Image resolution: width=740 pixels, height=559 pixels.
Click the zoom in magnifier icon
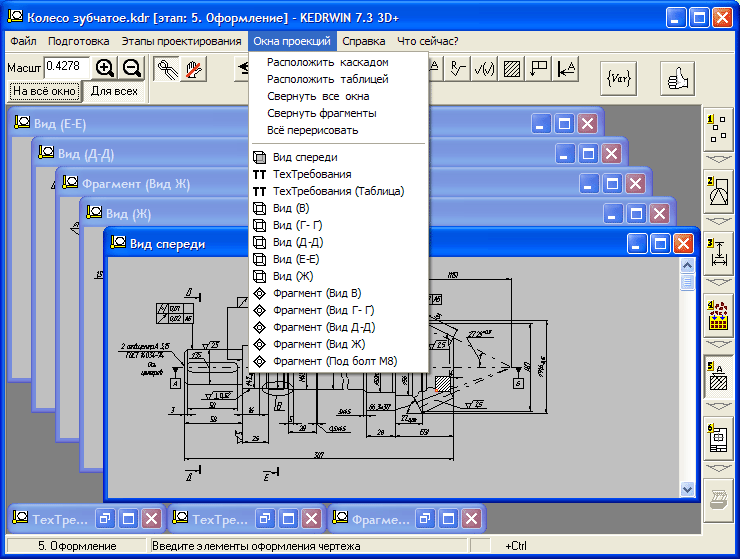click(x=105, y=67)
